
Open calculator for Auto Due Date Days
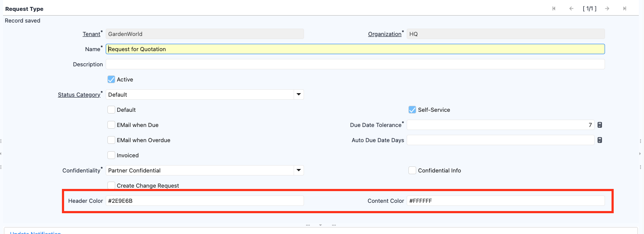click(x=600, y=140)
